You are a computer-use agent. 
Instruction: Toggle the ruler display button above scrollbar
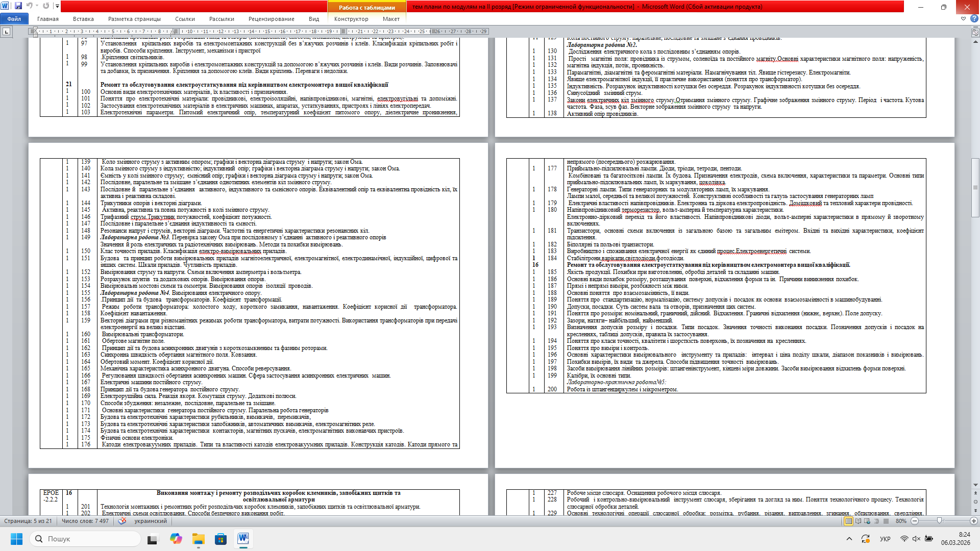(x=975, y=32)
